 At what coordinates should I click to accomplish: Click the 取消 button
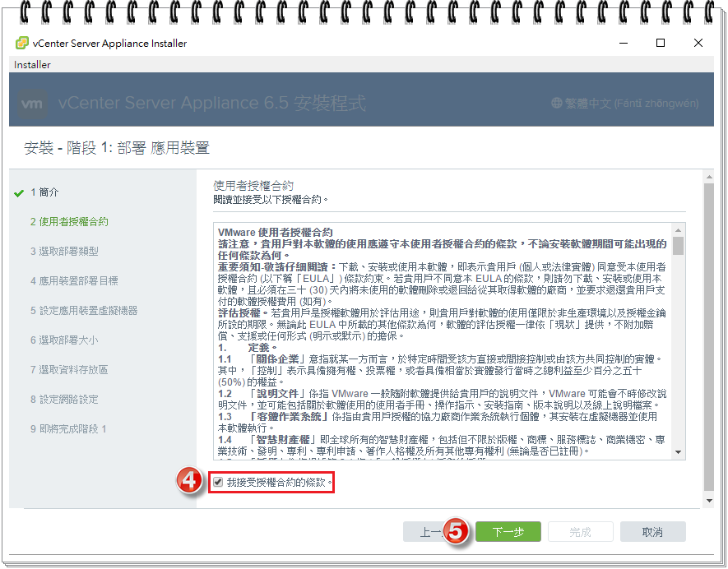point(652,531)
